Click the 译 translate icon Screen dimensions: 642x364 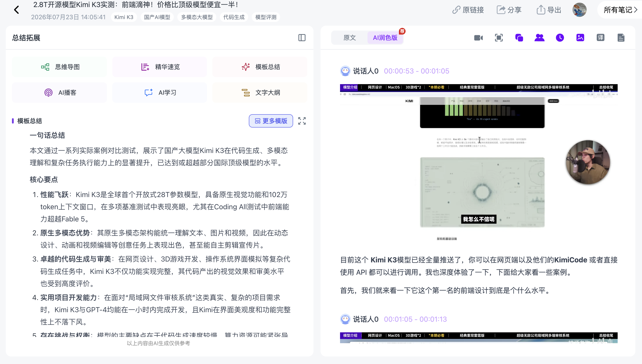[600, 38]
